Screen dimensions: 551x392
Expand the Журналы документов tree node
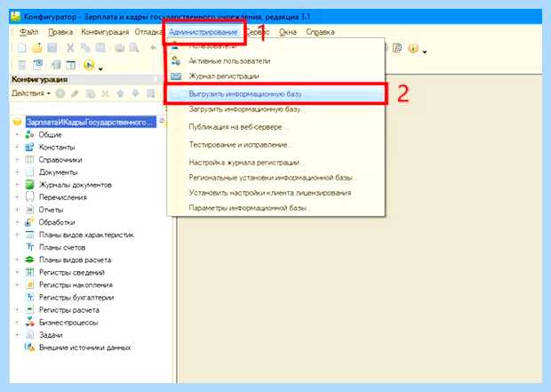(17, 185)
